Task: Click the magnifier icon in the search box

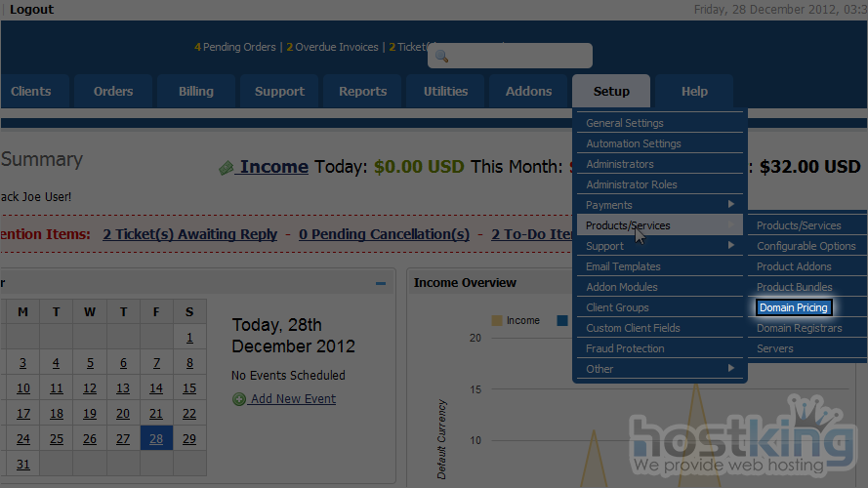Action: (x=441, y=57)
